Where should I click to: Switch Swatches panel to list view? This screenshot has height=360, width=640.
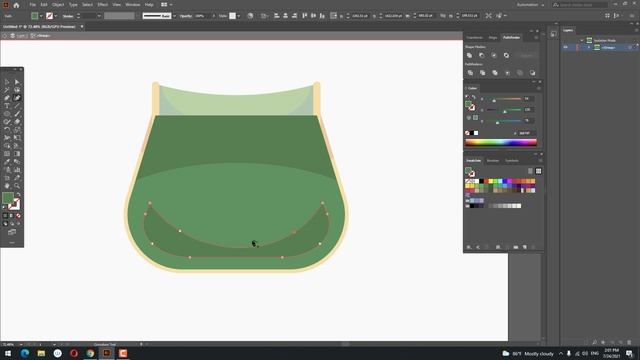click(530, 171)
